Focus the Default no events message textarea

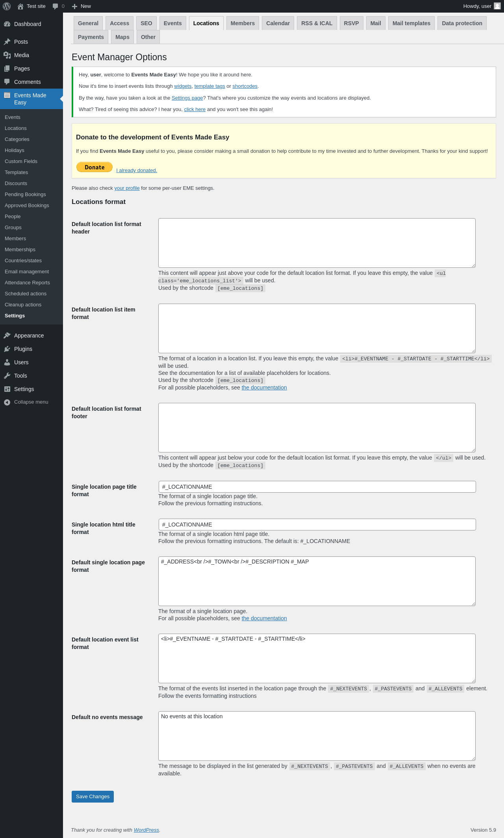[x=317, y=736]
